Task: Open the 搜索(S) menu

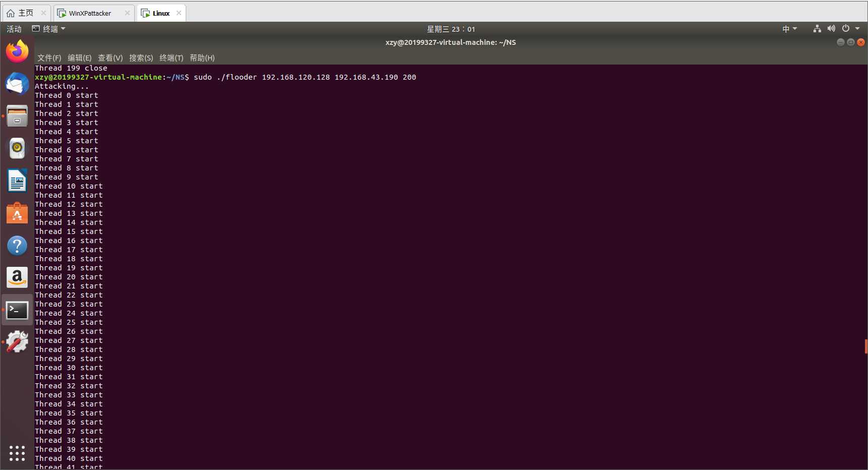Action: 141,58
